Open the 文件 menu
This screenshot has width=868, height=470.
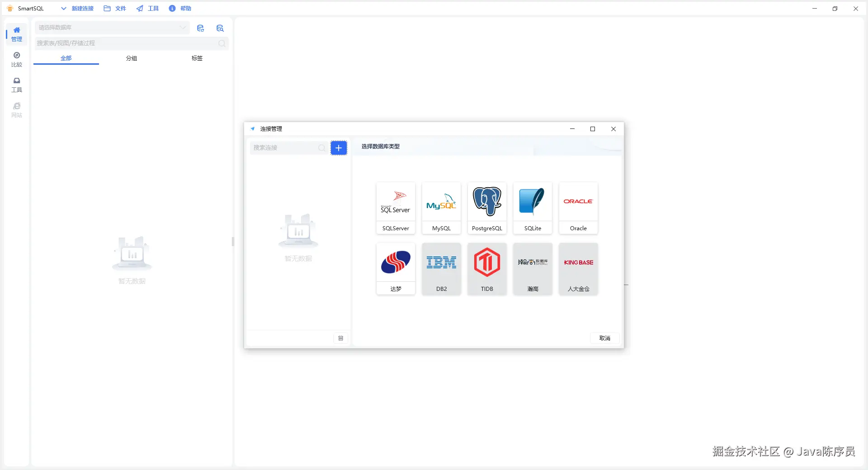point(115,9)
